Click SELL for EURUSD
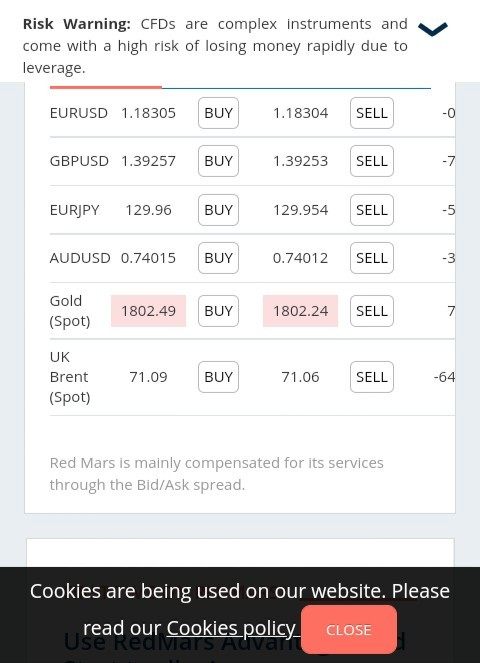The height and width of the screenshot is (663, 480). 372,113
